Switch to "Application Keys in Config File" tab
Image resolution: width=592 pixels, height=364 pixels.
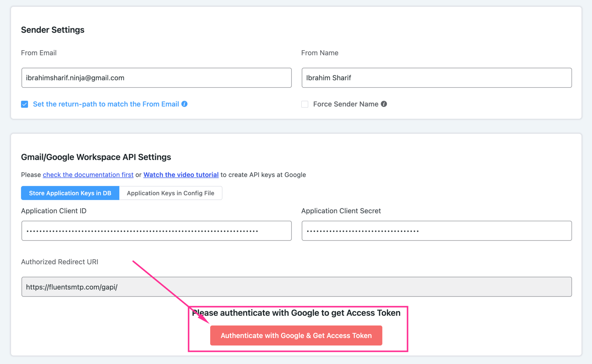(x=171, y=193)
